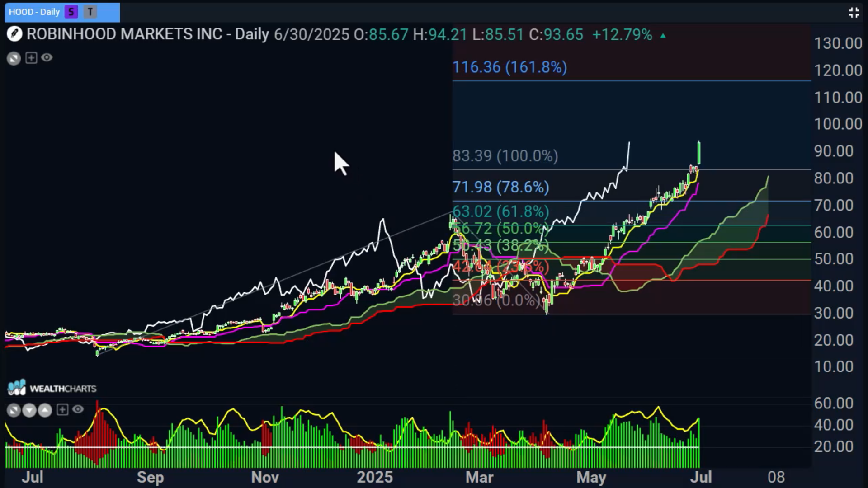Click the May label on time axis

[591, 477]
